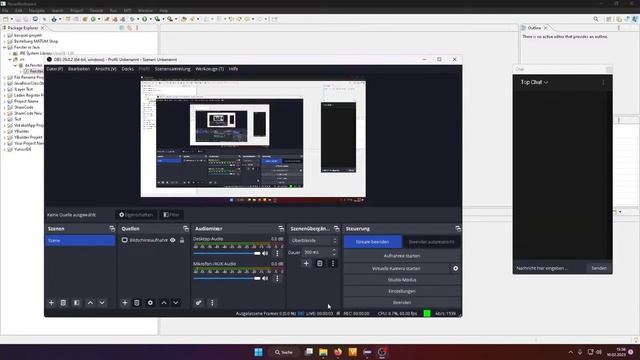
Task: Click Senden button in chat dock
Action: point(599,268)
